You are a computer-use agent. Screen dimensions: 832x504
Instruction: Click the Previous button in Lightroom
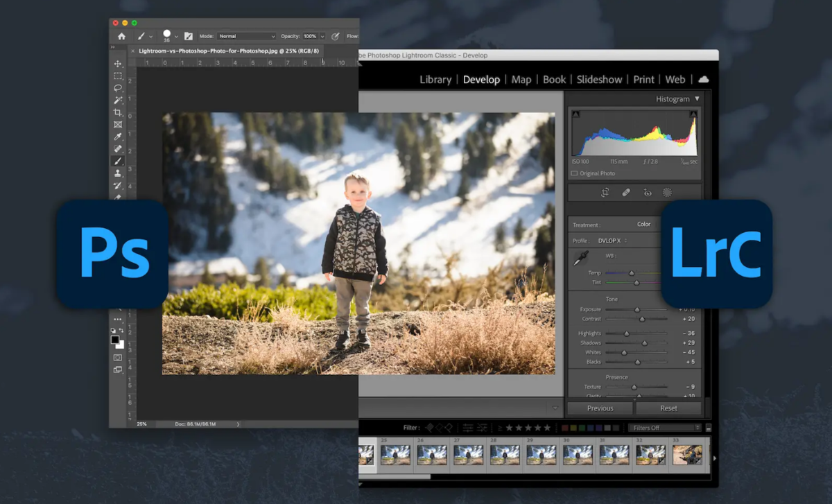(x=600, y=408)
